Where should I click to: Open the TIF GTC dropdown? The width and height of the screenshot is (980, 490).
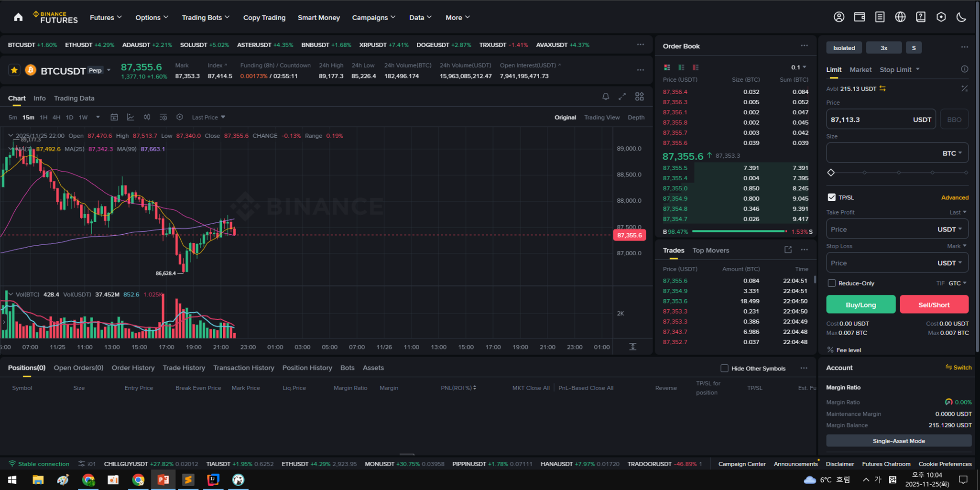pos(957,283)
